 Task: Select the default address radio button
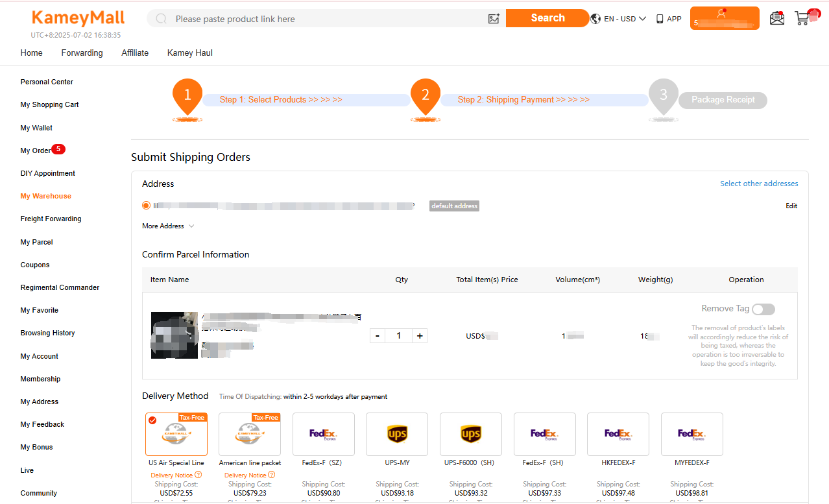point(146,206)
